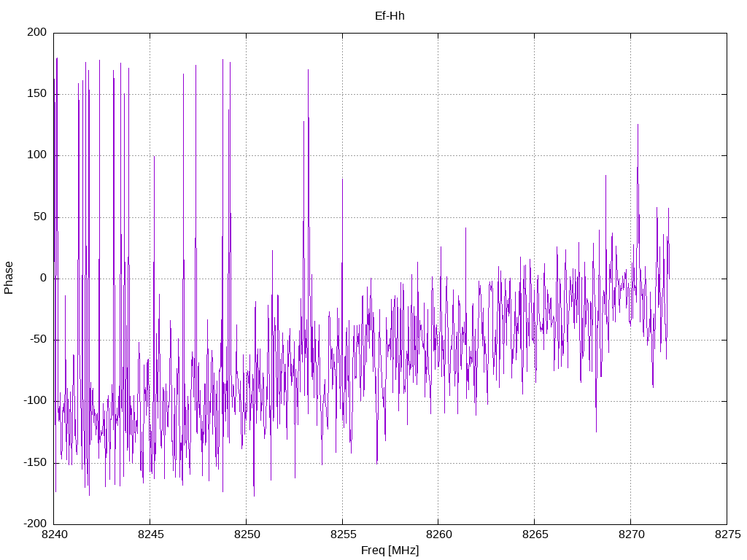Click the -200 y-axis tick label
Viewport: 747px width, 560px height.
click(x=35, y=524)
